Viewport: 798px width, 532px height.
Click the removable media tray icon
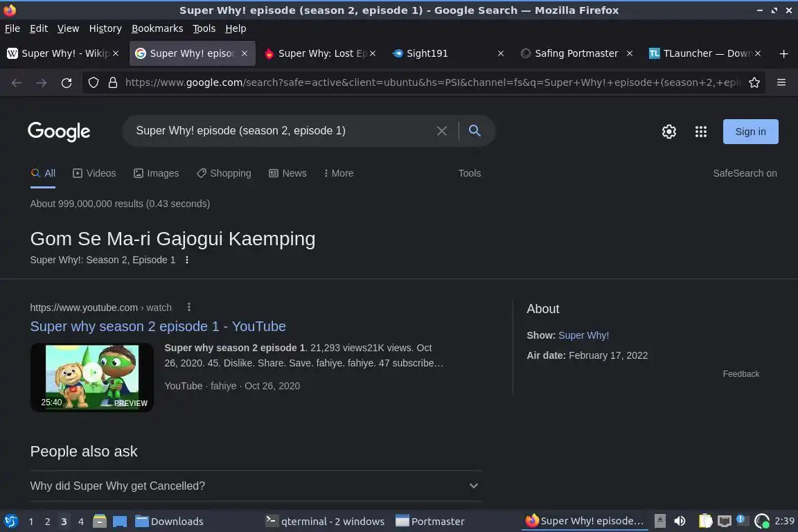659,521
